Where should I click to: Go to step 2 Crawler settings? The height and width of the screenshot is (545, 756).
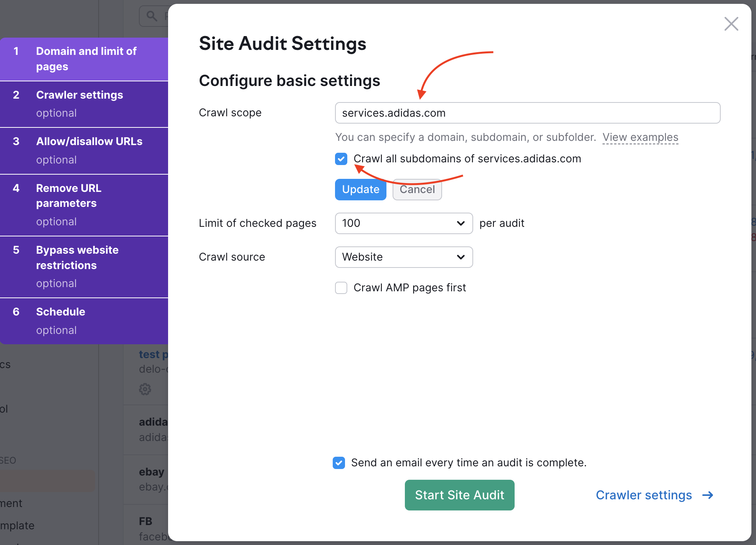84,104
